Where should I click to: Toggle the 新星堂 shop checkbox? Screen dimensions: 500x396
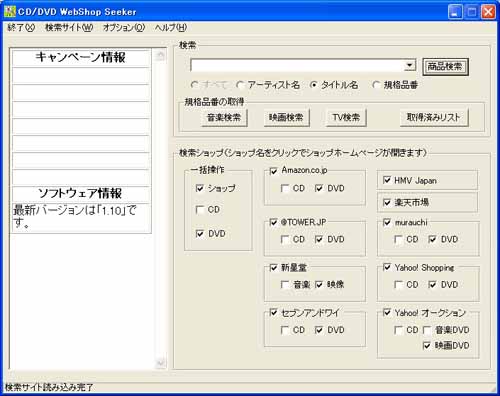[x=273, y=268]
